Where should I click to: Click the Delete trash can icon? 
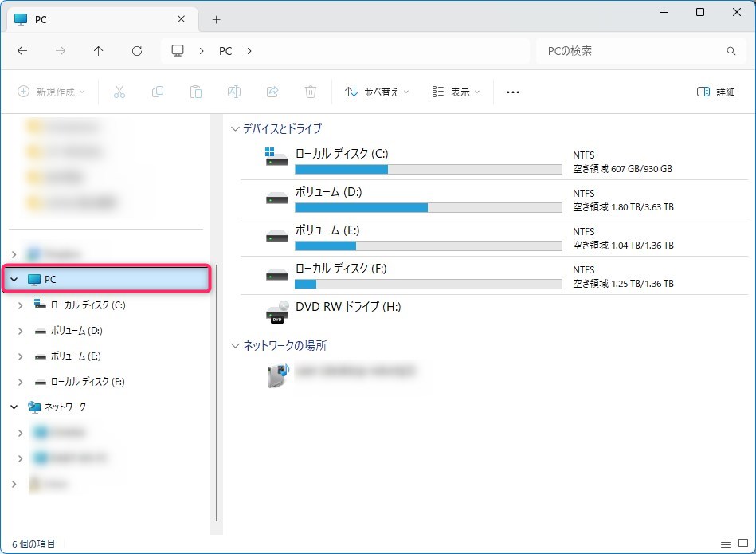click(311, 92)
